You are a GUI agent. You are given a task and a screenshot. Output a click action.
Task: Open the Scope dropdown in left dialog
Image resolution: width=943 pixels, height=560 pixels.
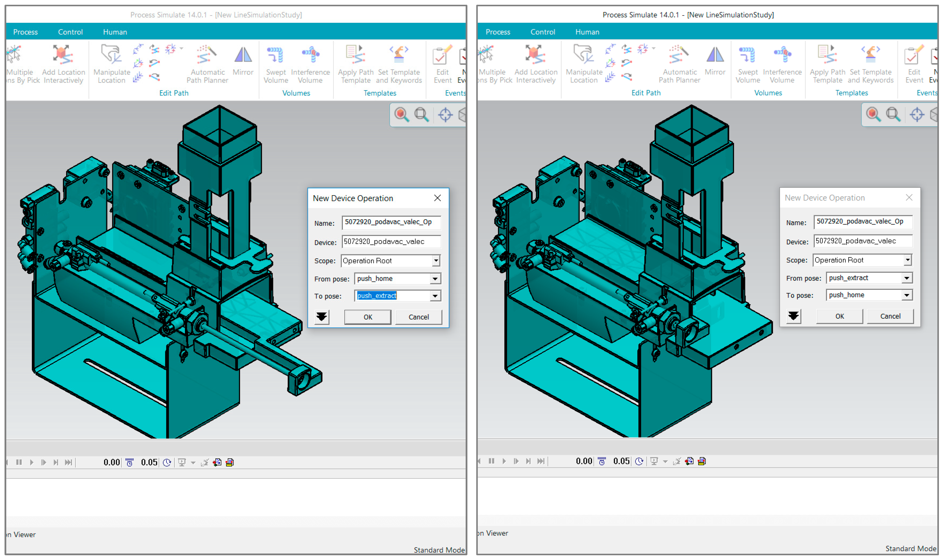click(x=436, y=261)
